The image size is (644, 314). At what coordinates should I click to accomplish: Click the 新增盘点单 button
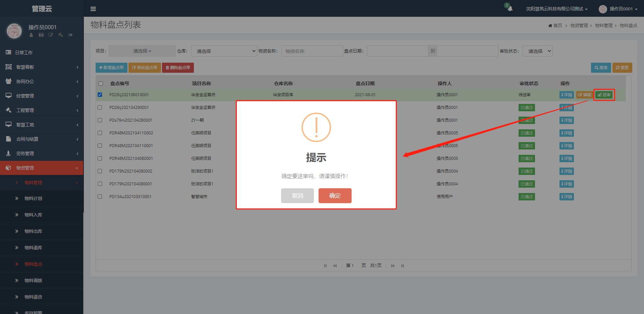(111, 68)
